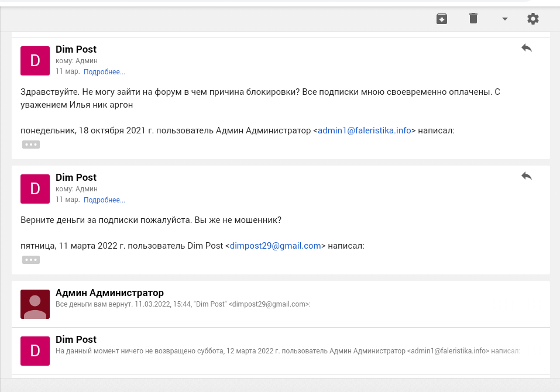Viewport: 560px width, 392px height.
Task: Open the admin1@faleristika.info email link
Action: [x=365, y=130]
